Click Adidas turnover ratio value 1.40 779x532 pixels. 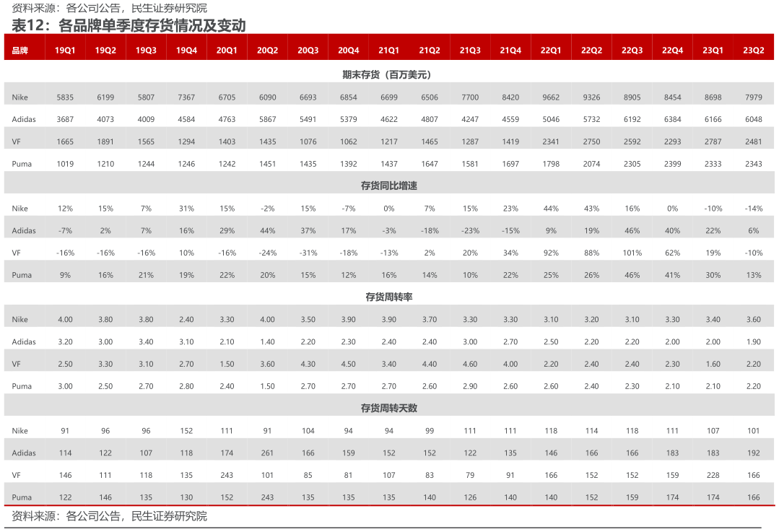[267, 341]
